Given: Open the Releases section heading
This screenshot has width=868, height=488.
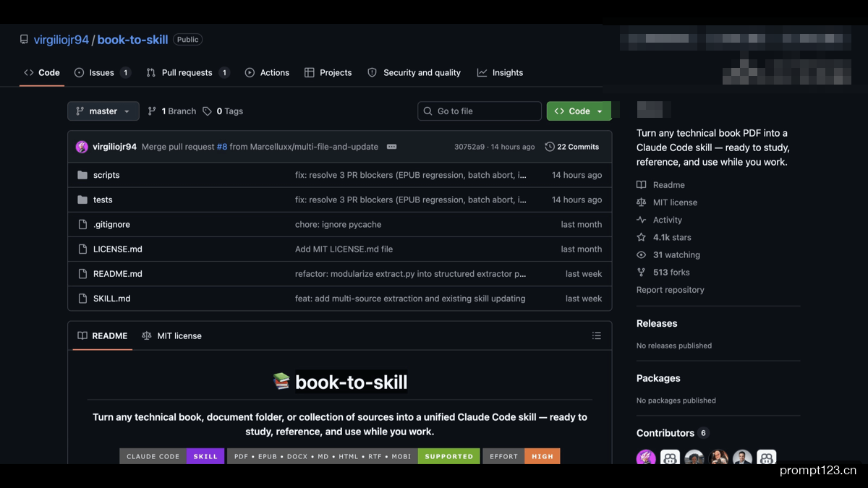Looking at the screenshot, I should pos(657,323).
